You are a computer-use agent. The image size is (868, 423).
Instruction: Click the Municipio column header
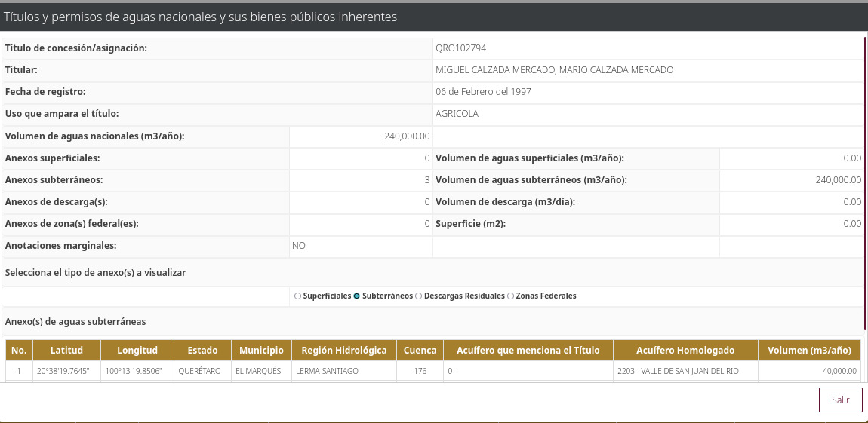coord(261,351)
